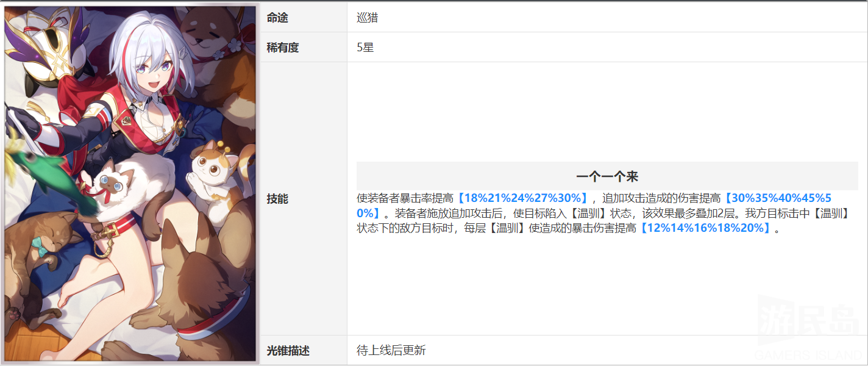
Task: Open the light cone character artwork image
Action: (x=130, y=184)
